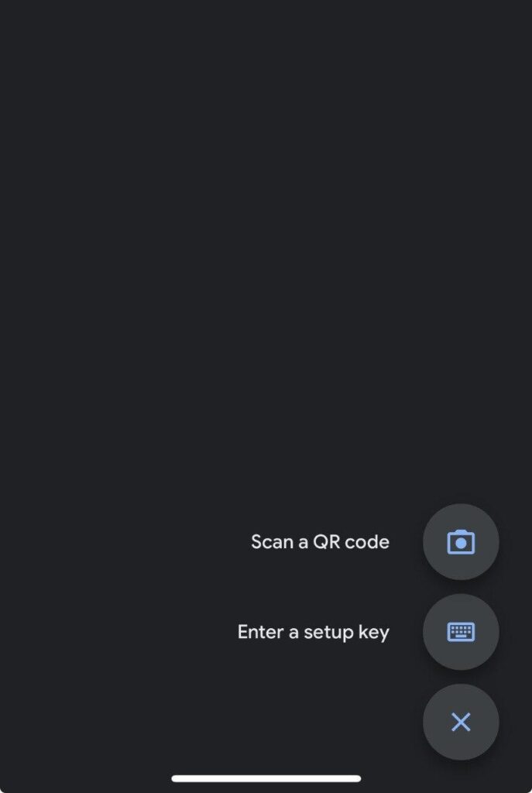The height and width of the screenshot is (793, 532).
Task: Close the add-account menu with X icon
Action: click(461, 723)
